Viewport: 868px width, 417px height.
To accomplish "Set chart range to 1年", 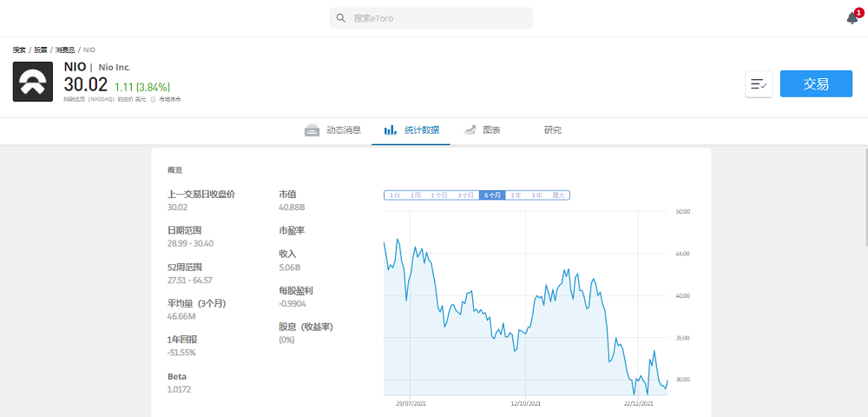I will tap(516, 195).
